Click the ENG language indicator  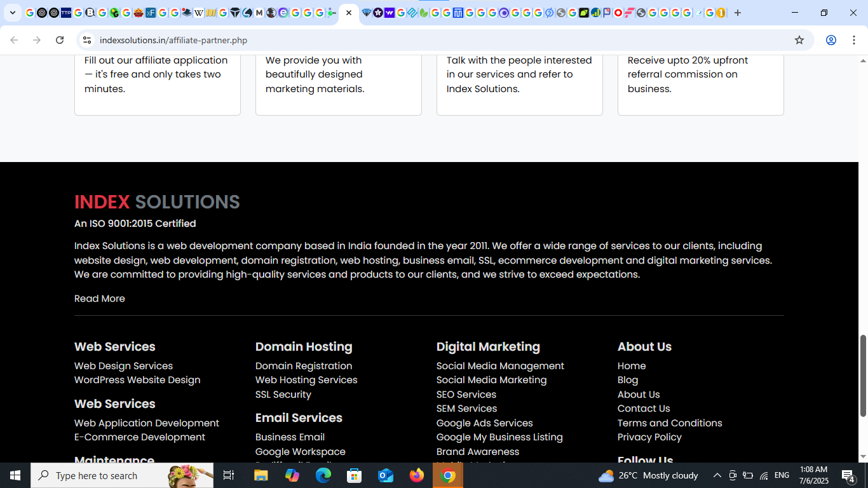pyautogui.click(x=782, y=475)
